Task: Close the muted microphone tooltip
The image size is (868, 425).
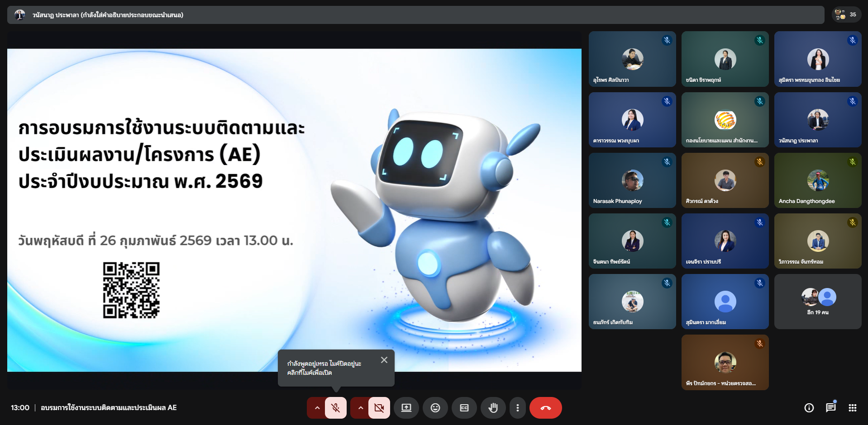Action: click(x=384, y=360)
